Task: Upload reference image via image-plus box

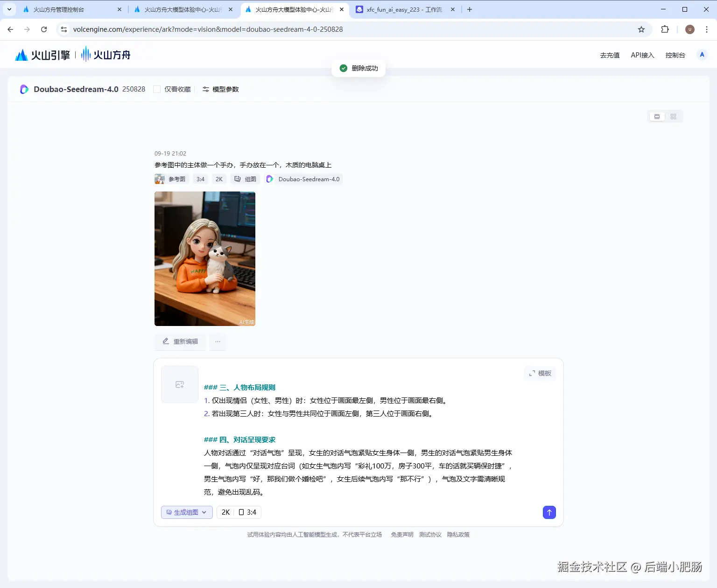Action: (180, 384)
